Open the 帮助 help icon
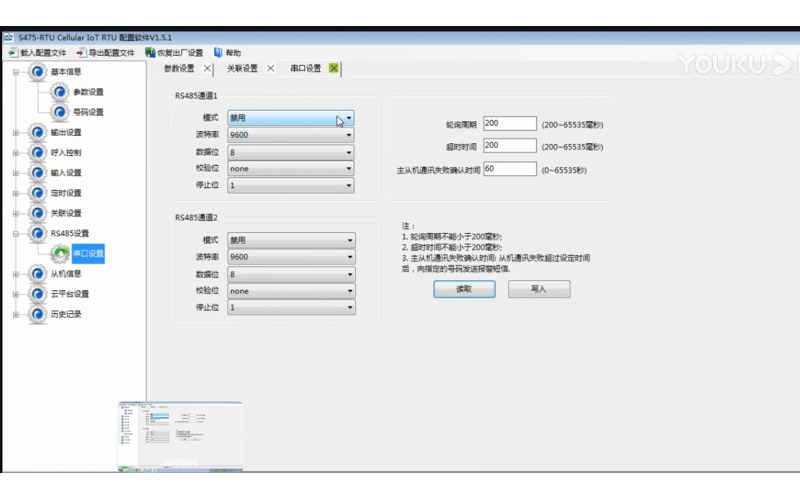The image size is (800, 500). click(218, 53)
